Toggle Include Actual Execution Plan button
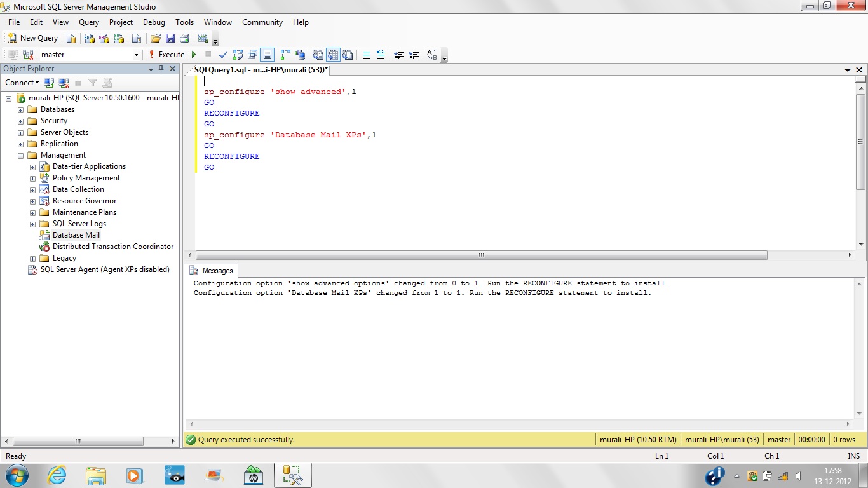Viewport: 868px width, 488px height. click(x=285, y=55)
